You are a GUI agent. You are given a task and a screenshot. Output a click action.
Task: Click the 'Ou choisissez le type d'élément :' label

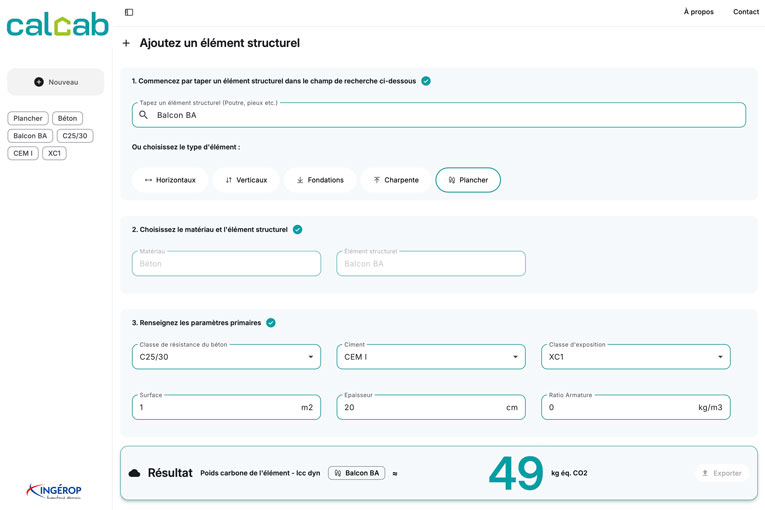186,147
